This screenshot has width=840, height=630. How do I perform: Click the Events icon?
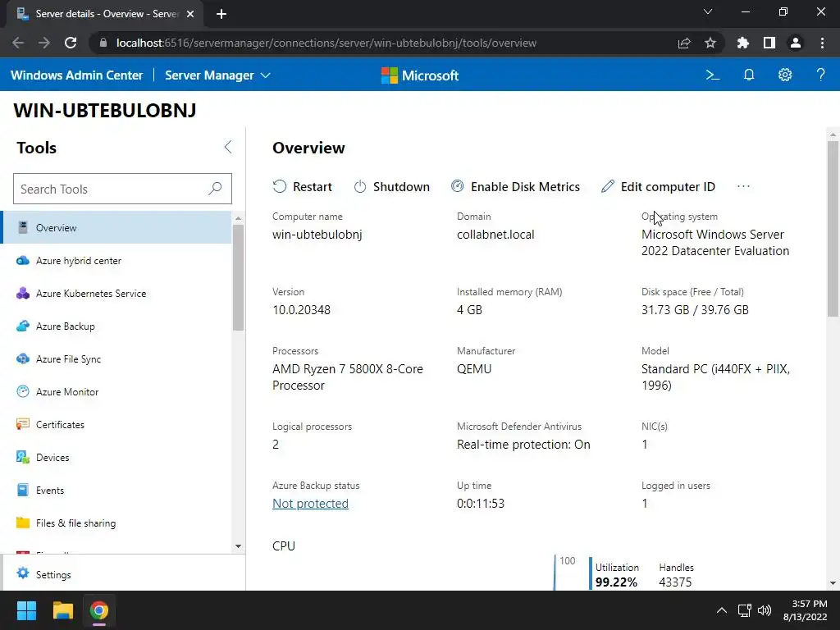pyautogui.click(x=22, y=490)
